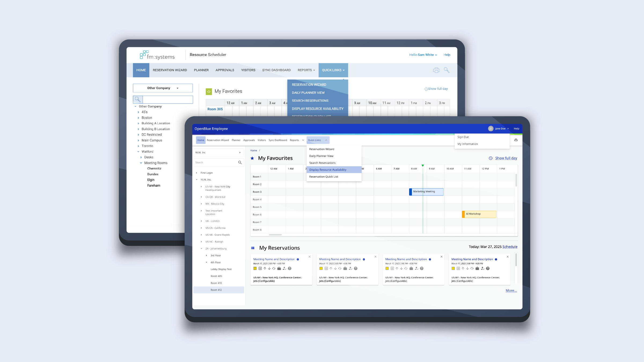644x362 pixels.
Task: Open the Other Company dropdown
Action: 163,88
